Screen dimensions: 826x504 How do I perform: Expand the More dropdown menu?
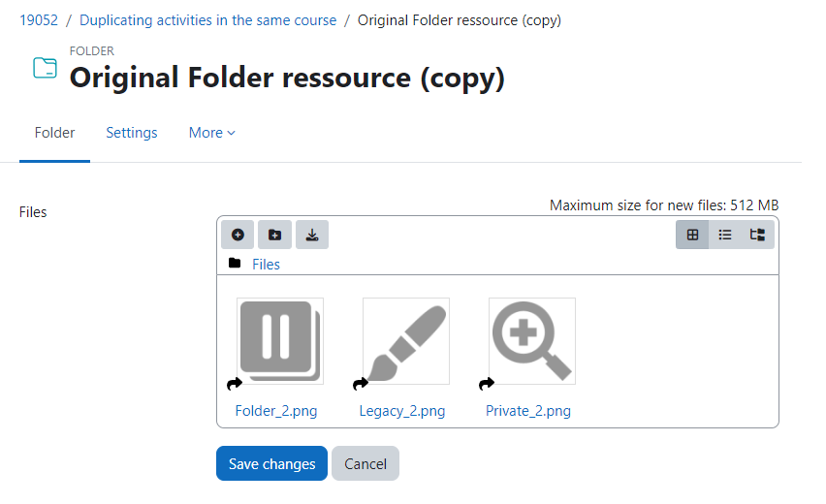[x=211, y=133]
